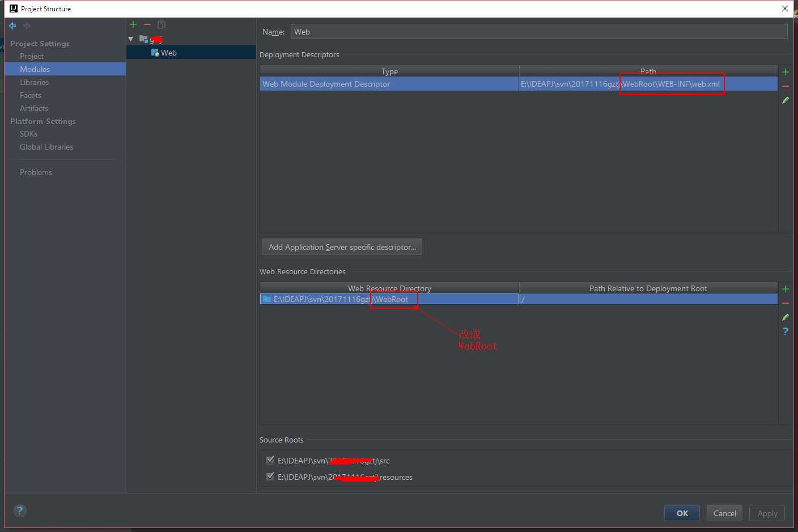Click Web Resource Directory column header
This screenshot has width=798, height=532.
click(x=389, y=288)
